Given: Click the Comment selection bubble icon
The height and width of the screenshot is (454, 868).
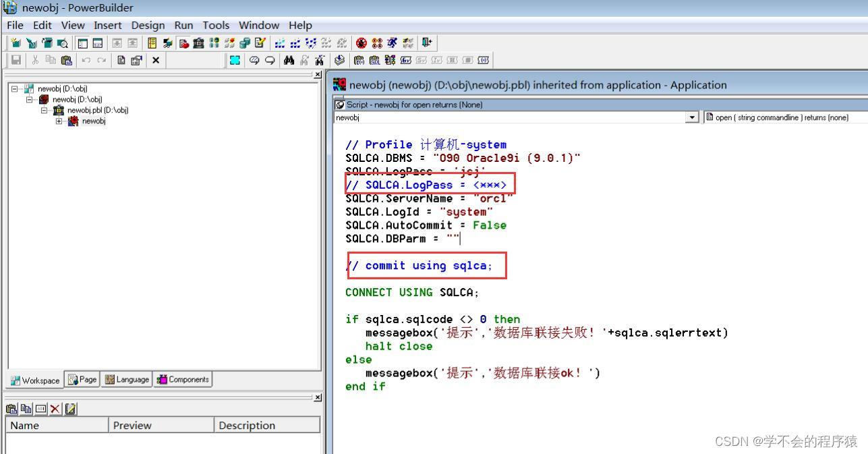Looking at the screenshot, I should click(254, 60).
